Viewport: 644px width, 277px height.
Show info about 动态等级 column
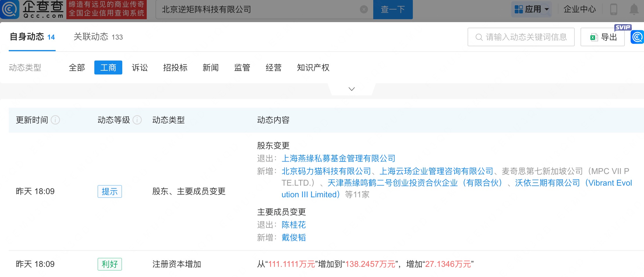[x=137, y=120]
